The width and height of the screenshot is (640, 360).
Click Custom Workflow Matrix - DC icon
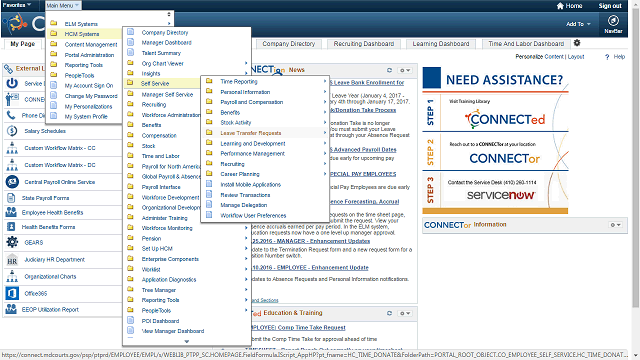click(x=12, y=165)
